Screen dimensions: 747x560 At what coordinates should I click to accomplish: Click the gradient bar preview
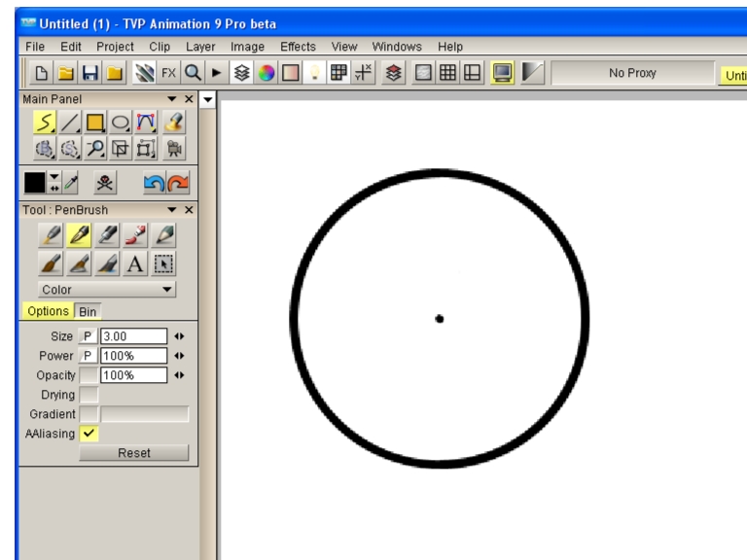pos(145,414)
